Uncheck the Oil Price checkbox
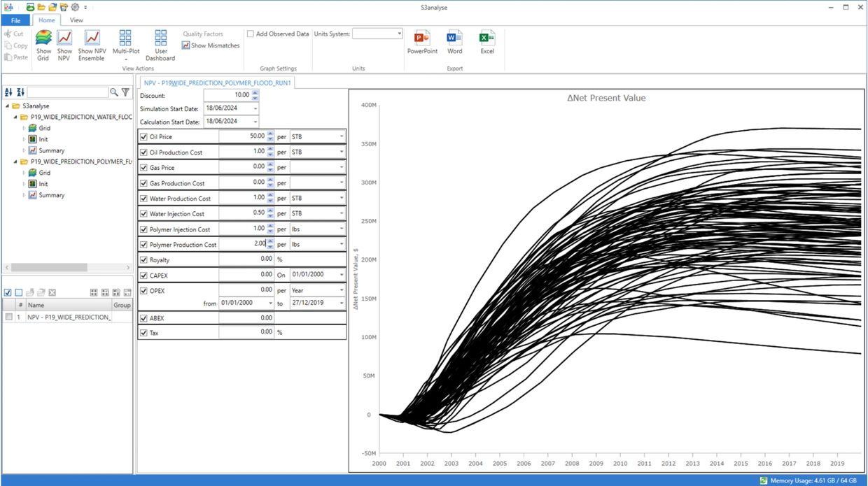The image size is (868, 486). (x=144, y=137)
